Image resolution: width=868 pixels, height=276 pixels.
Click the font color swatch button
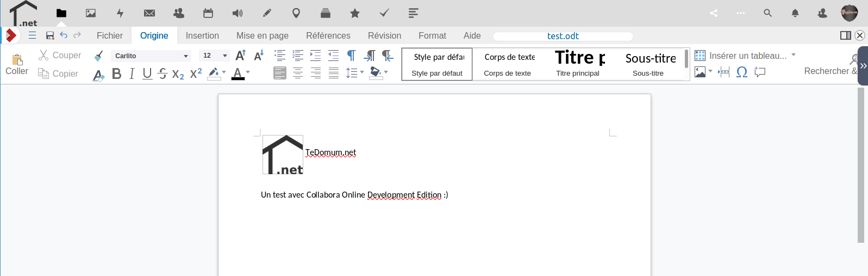pos(238,73)
